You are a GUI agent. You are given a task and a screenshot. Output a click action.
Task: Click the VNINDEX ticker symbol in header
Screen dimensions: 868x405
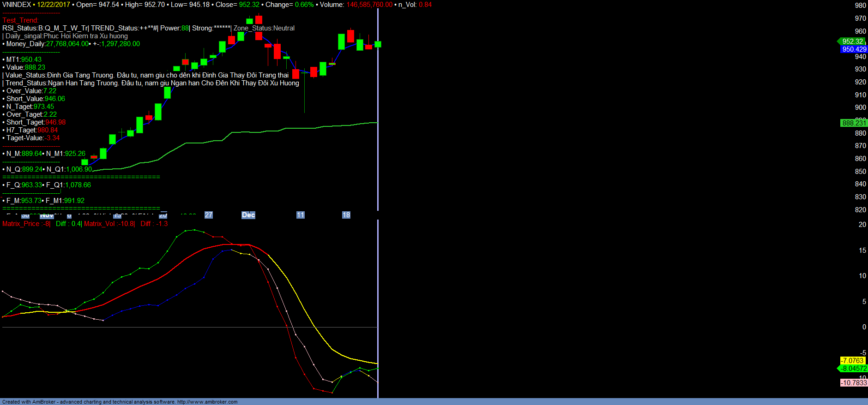pyautogui.click(x=17, y=5)
